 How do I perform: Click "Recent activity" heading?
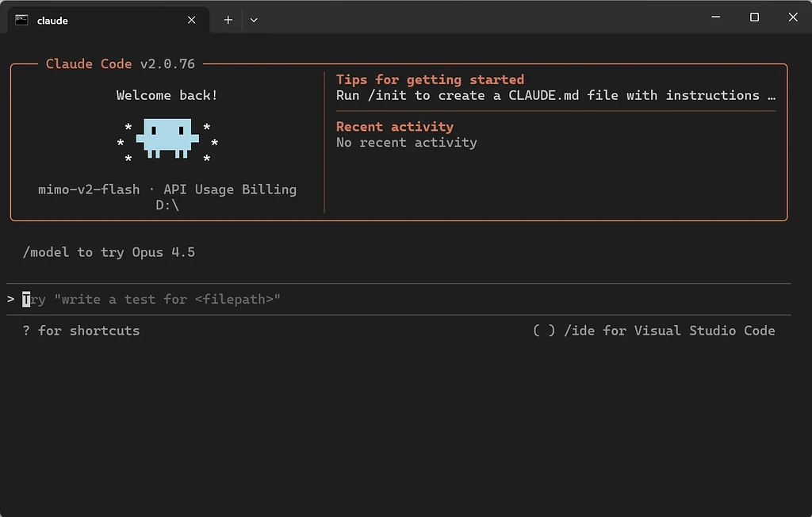point(395,127)
